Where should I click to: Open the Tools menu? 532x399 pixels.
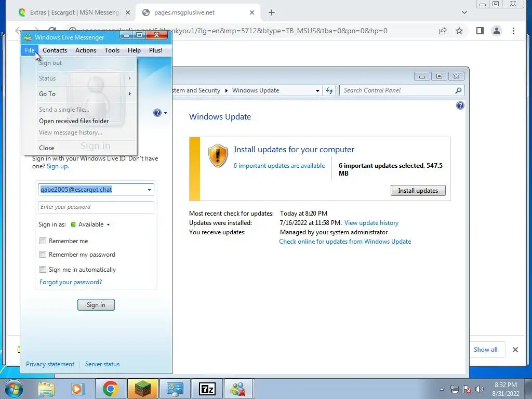click(112, 50)
